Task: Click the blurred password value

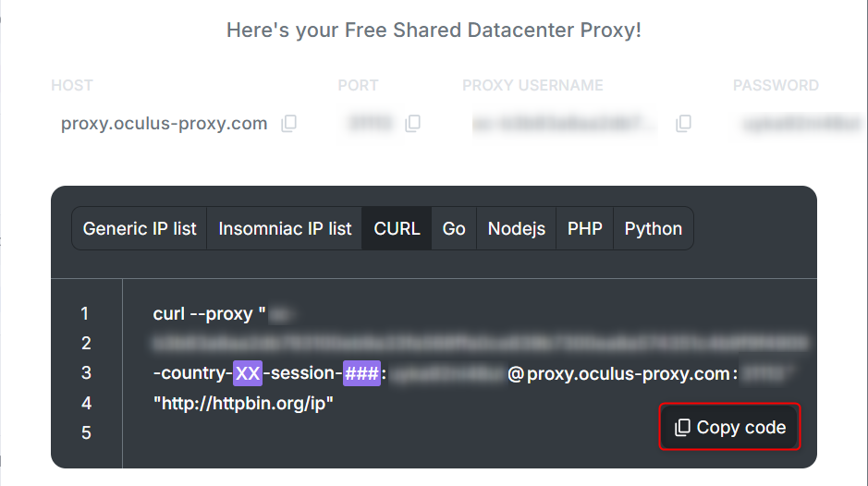Action: (802, 124)
